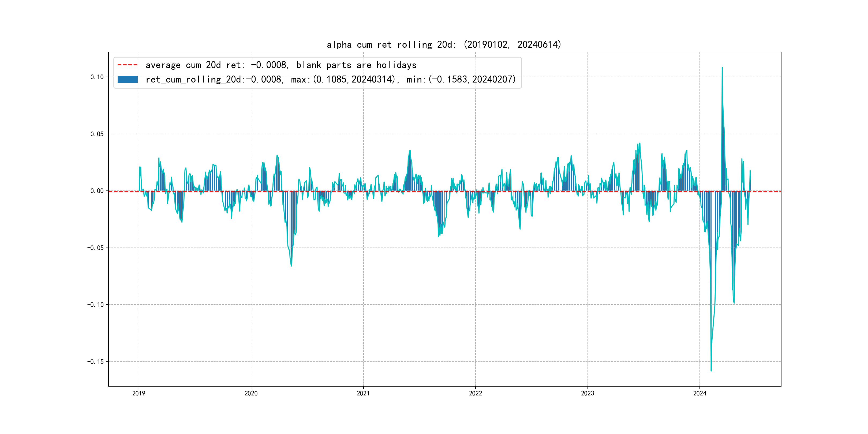Click the ret_cum_rolling_20d legend label text
Viewport: 868px width, 434px height.
click(330, 79)
